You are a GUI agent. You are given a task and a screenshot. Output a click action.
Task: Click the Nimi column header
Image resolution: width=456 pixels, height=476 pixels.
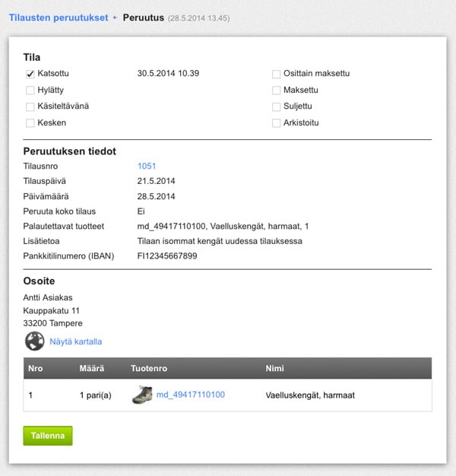coord(274,368)
